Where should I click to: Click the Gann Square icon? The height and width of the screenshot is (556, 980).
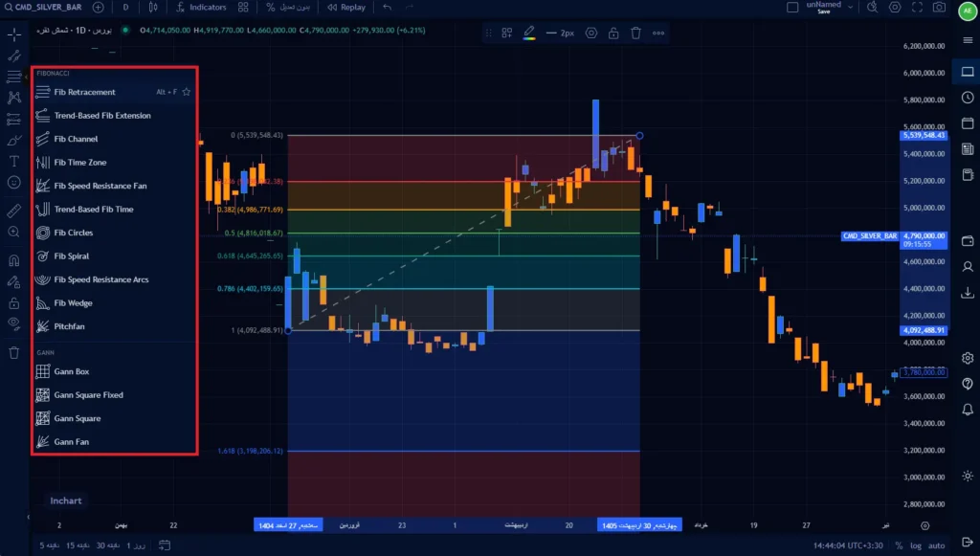pos(42,418)
